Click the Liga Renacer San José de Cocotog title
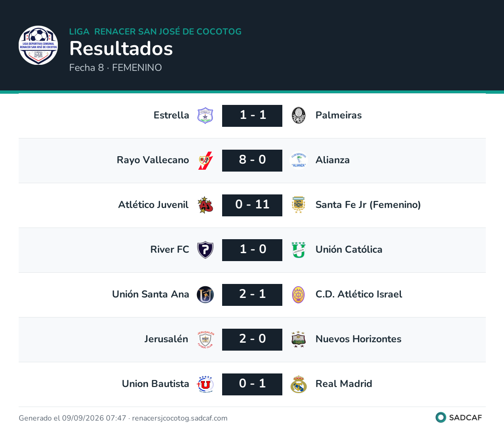504x442 pixels. coord(155,32)
